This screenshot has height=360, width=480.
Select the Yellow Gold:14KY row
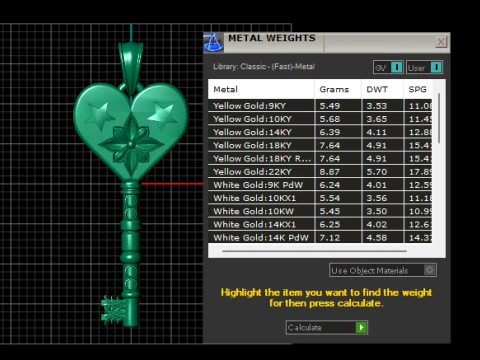[320, 132]
